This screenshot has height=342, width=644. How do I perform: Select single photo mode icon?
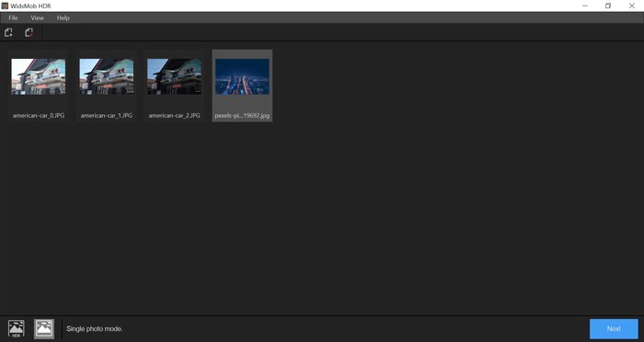[x=44, y=329]
